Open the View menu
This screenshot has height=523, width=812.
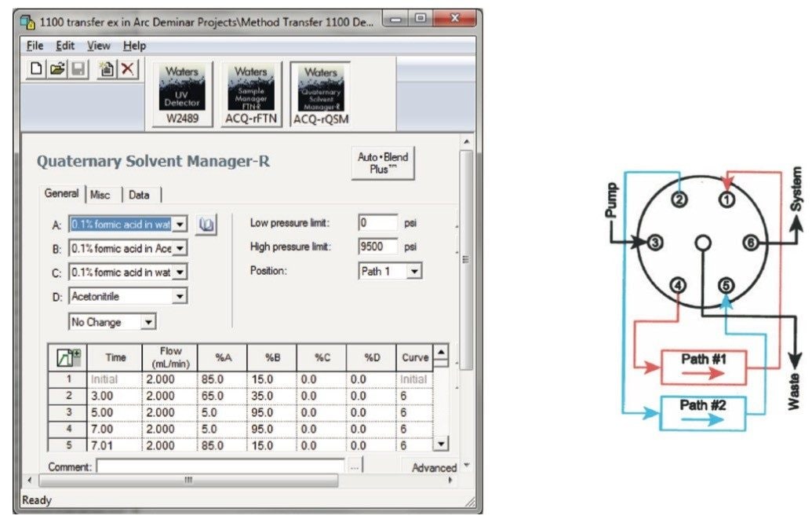98,46
